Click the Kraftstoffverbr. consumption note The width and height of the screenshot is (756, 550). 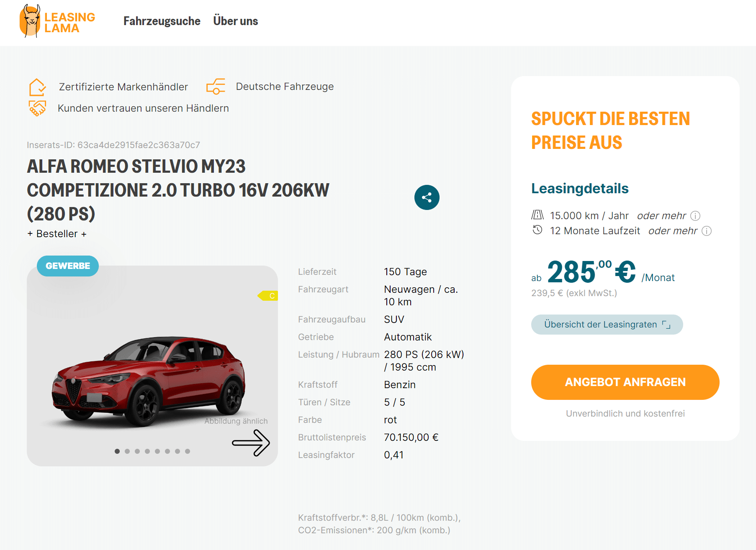pos(379,518)
